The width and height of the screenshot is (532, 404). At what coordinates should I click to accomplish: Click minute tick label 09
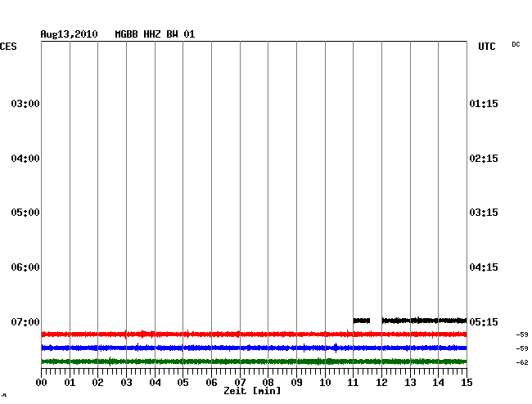(296, 382)
